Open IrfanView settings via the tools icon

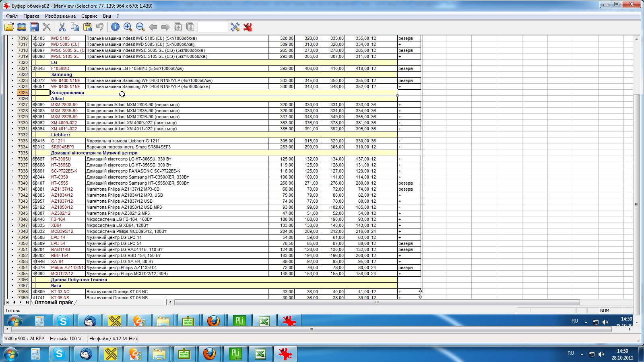(x=235, y=27)
